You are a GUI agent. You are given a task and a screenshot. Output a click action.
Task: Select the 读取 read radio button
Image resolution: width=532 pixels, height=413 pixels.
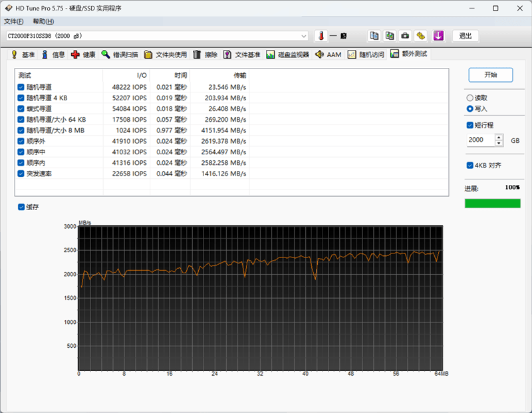pyautogui.click(x=470, y=98)
